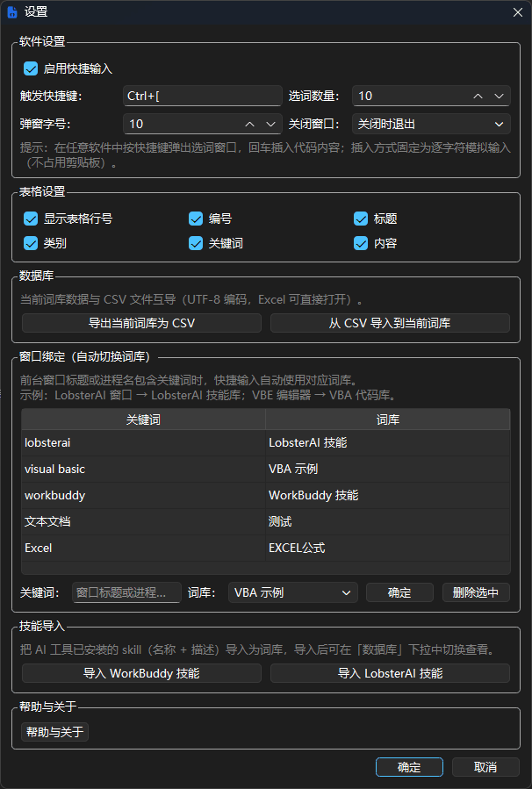Open the 帮助与关于 button
Screen dimensions: 532x789
pyautogui.click(x=54, y=732)
